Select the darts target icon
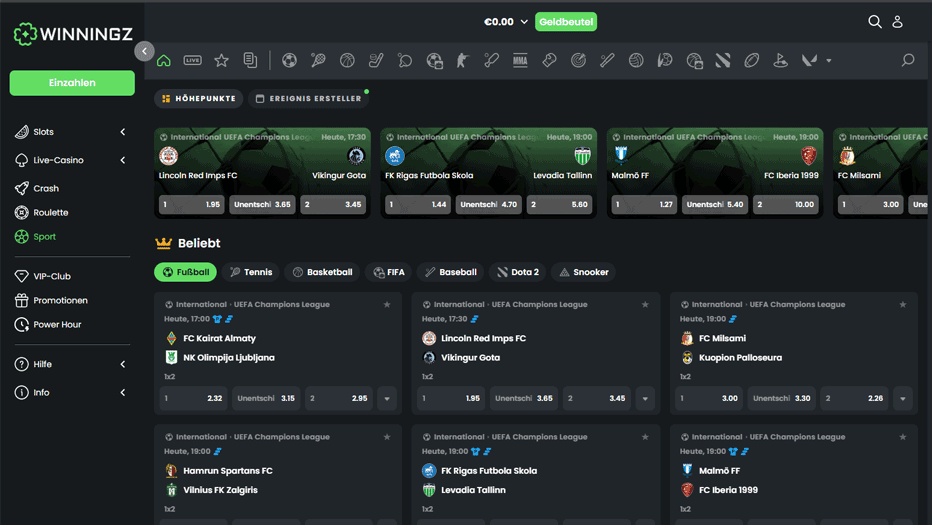 click(x=578, y=60)
